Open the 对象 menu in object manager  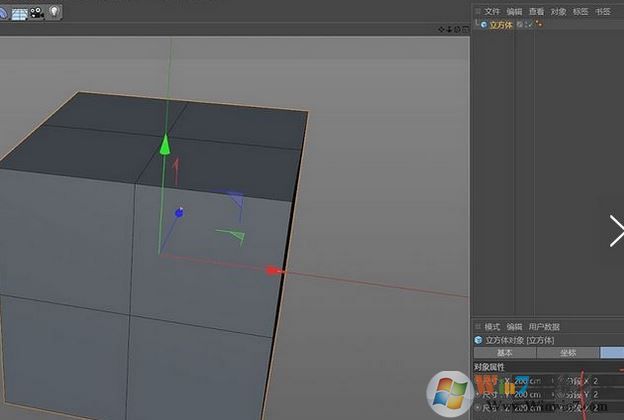click(559, 11)
